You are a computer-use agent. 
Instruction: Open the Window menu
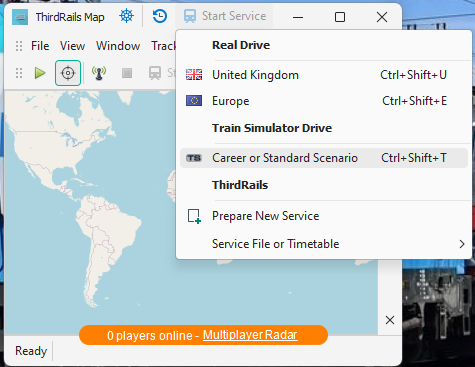pos(118,46)
